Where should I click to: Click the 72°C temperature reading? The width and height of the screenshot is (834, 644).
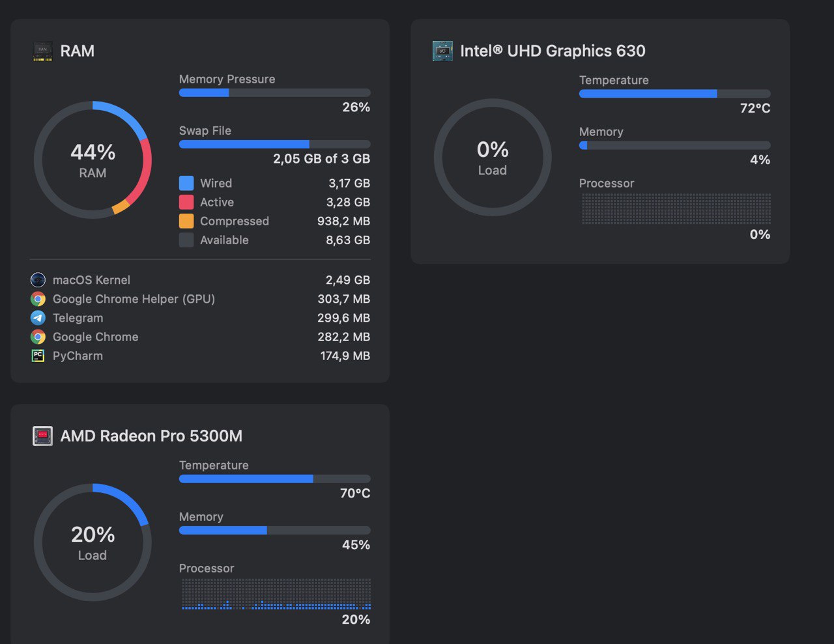tap(755, 108)
